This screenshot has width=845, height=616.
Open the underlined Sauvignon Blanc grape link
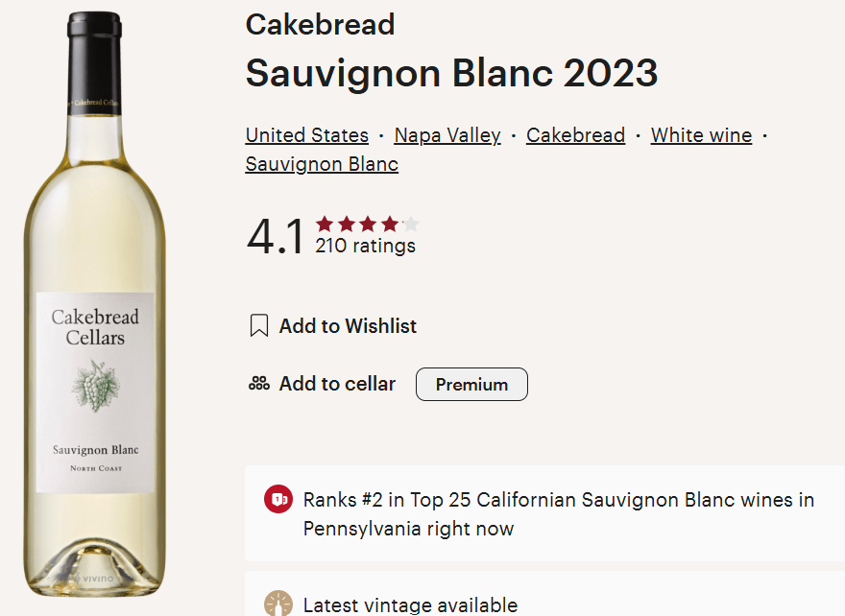point(322,164)
